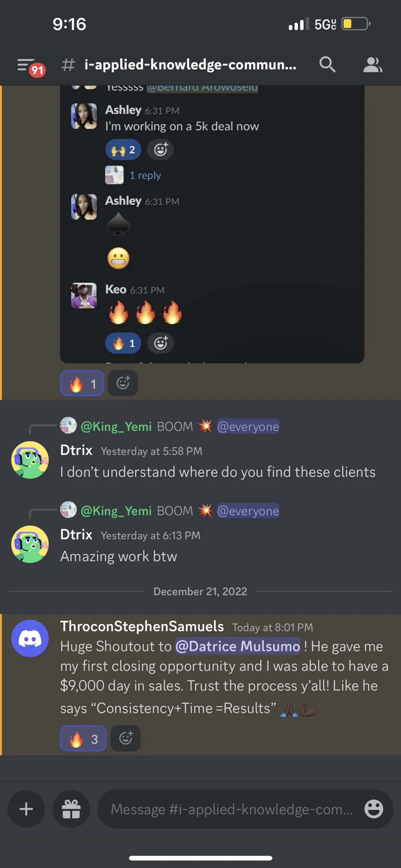Toggle the fire reaction with count 3
The width and height of the screenshot is (401, 868).
(84, 738)
